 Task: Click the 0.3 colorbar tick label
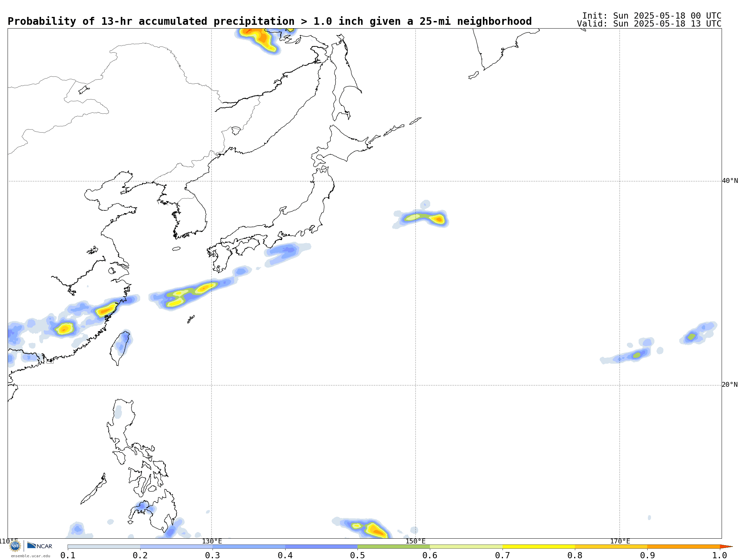(x=213, y=555)
